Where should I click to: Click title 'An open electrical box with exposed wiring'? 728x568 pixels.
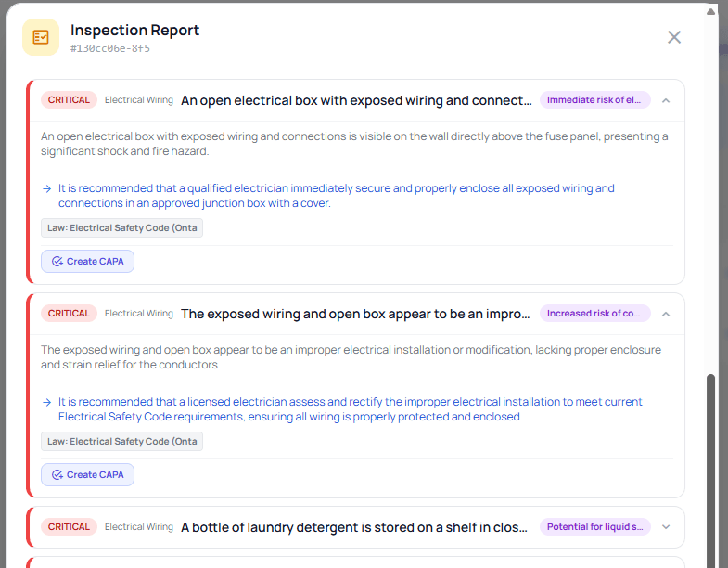coord(356,100)
